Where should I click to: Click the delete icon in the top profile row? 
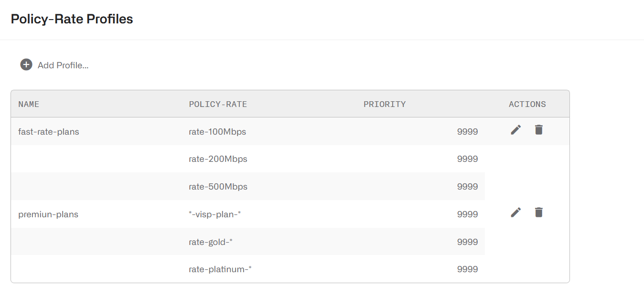pos(538,129)
